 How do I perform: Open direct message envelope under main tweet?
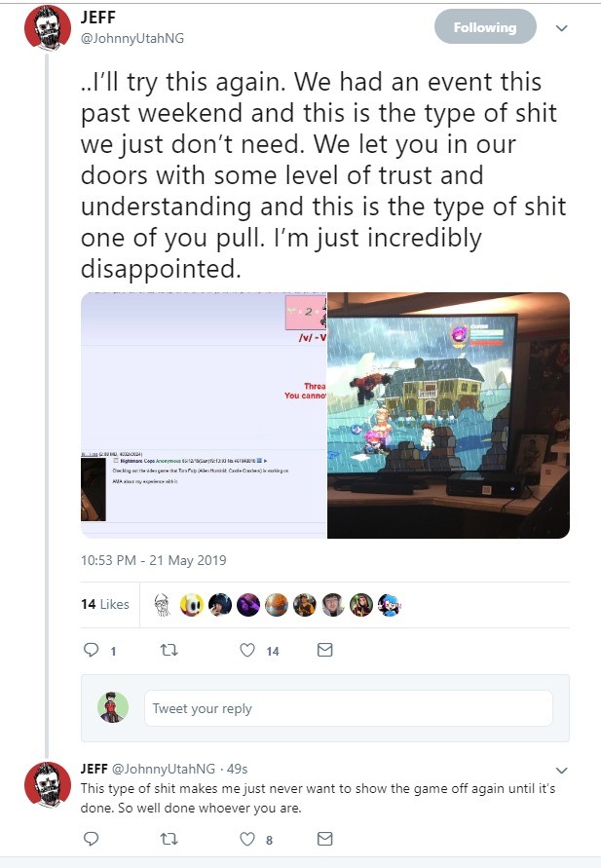click(x=324, y=650)
